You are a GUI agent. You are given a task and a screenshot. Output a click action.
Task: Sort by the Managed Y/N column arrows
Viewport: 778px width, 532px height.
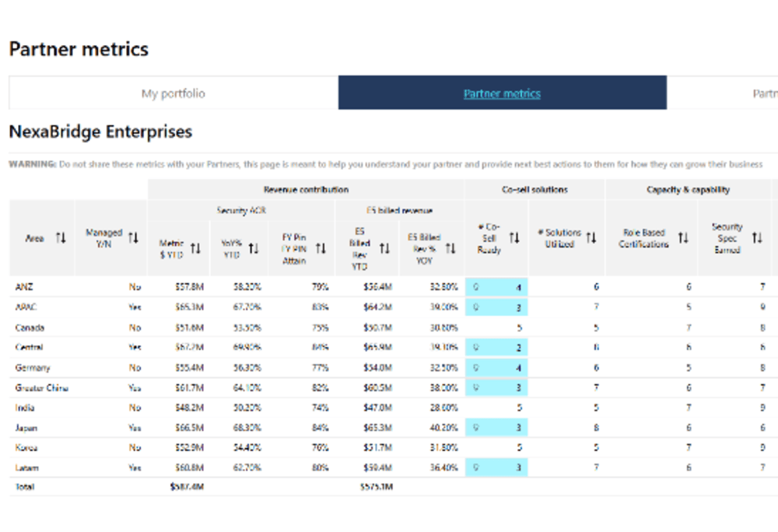pyautogui.click(x=134, y=238)
